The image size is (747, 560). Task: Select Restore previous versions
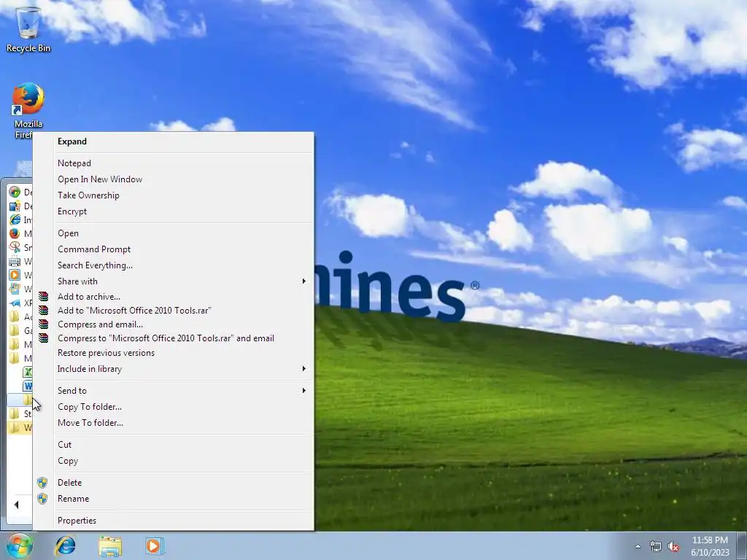[x=174, y=354]
